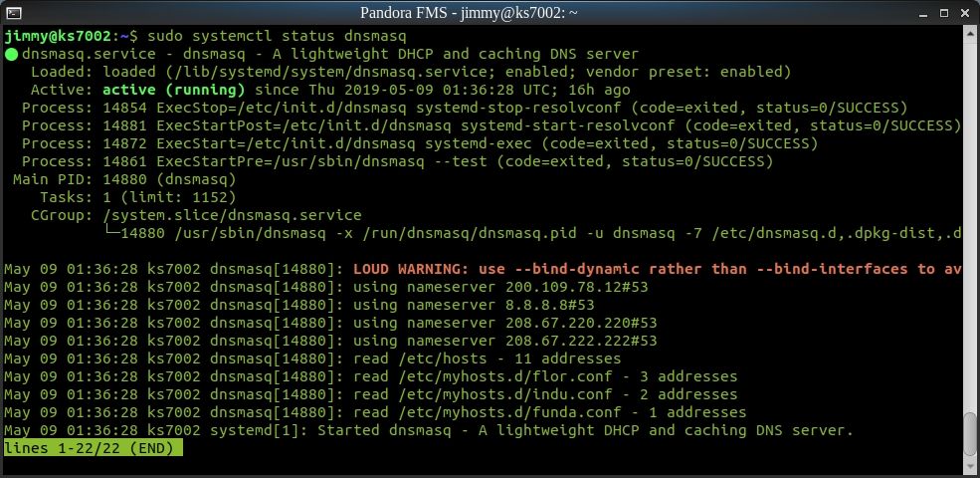Close the Pandora FMS terminal window

[x=965, y=12]
